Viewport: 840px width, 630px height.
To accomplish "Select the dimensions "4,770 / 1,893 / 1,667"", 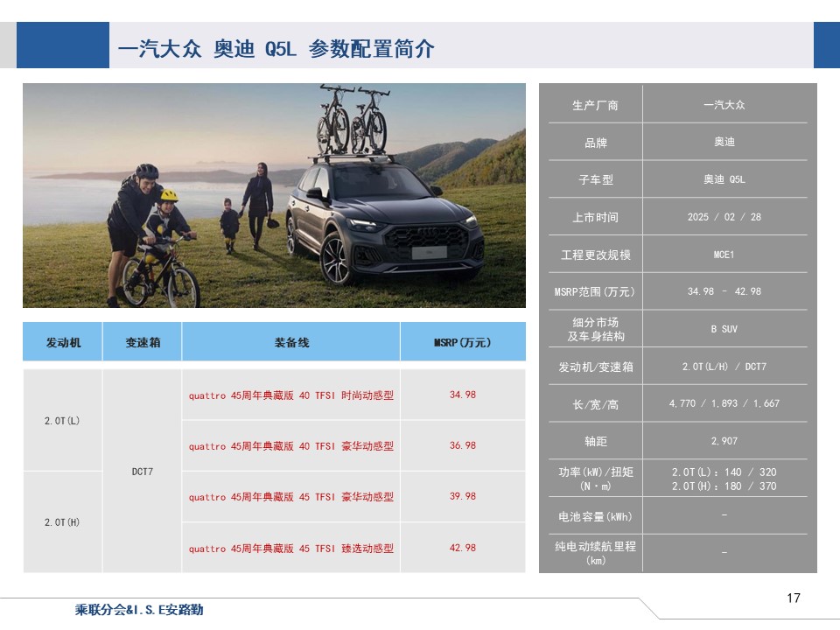I will click(x=724, y=403).
